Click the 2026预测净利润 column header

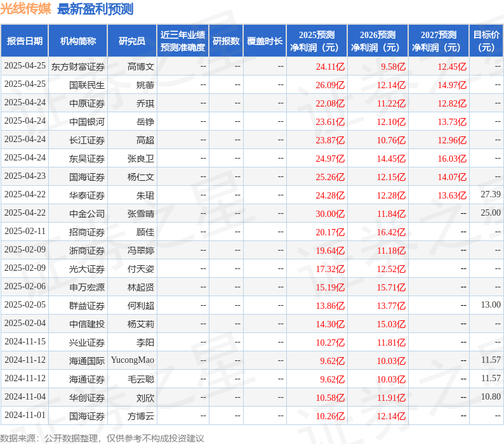tap(377, 41)
